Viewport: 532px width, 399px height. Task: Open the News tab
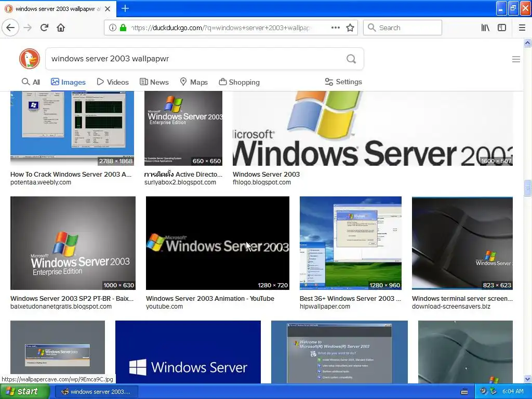coord(154,82)
